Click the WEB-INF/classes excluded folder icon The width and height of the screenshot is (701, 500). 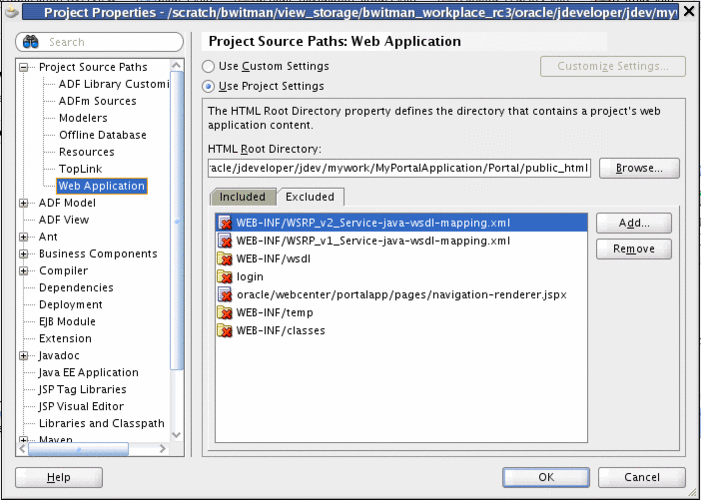[x=224, y=331]
